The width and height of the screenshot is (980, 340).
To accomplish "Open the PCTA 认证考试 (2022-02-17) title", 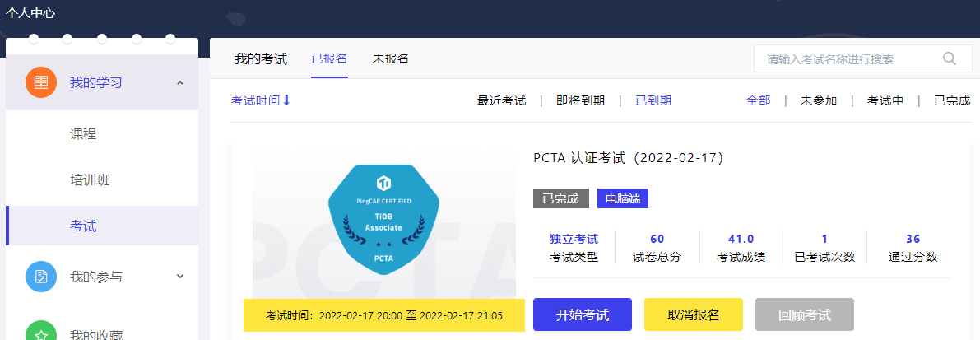I will [x=628, y=158].
